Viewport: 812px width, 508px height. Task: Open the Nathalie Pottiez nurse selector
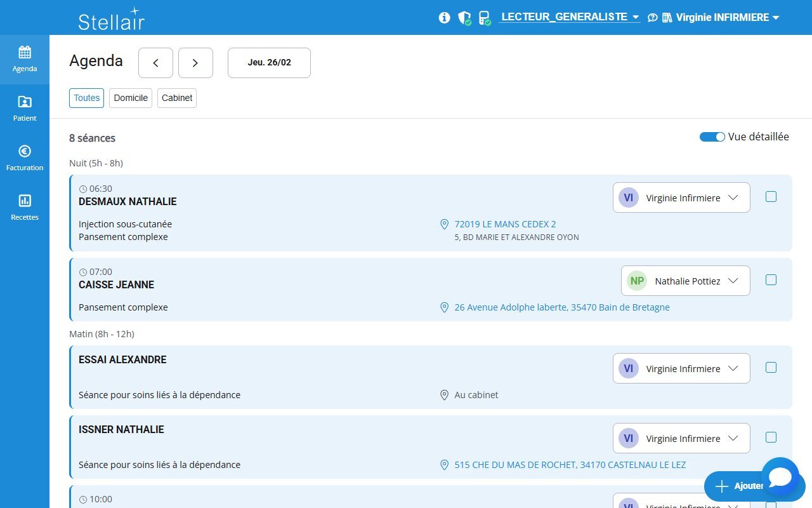click(x=685, y=280)
